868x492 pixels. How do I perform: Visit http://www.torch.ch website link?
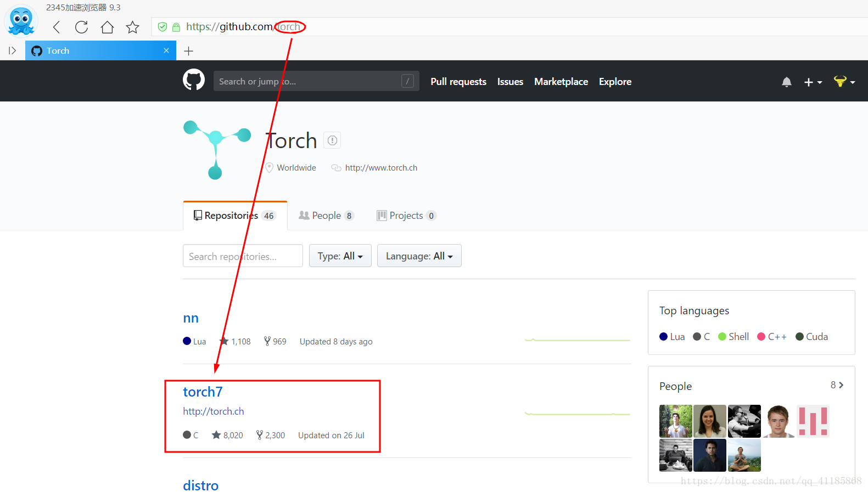coord(381,168)
